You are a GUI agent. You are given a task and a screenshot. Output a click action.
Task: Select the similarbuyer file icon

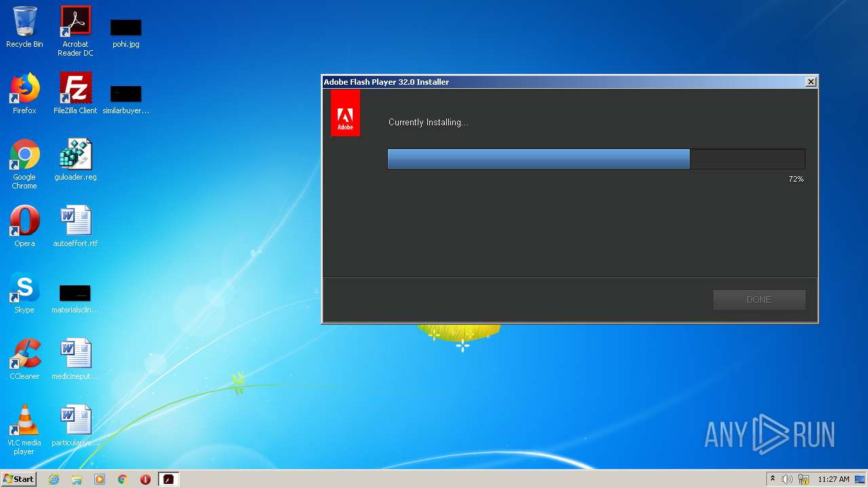(126, 99)
